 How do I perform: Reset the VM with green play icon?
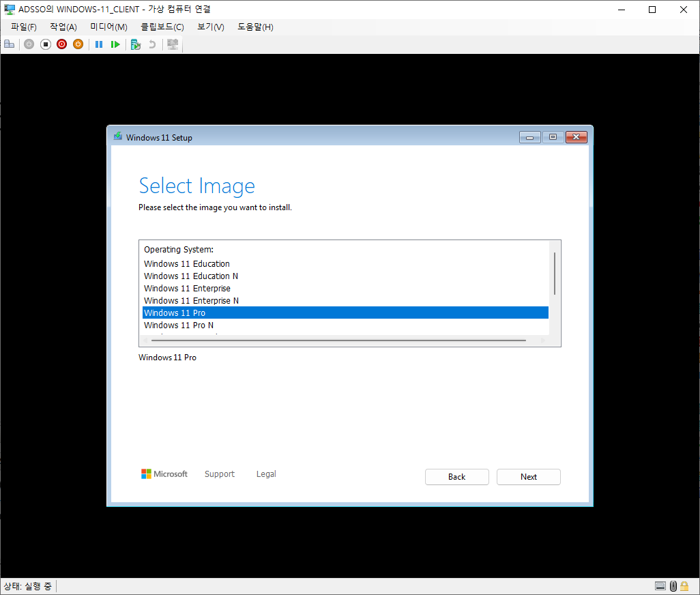pyautogui.click(x=115, y=44)
